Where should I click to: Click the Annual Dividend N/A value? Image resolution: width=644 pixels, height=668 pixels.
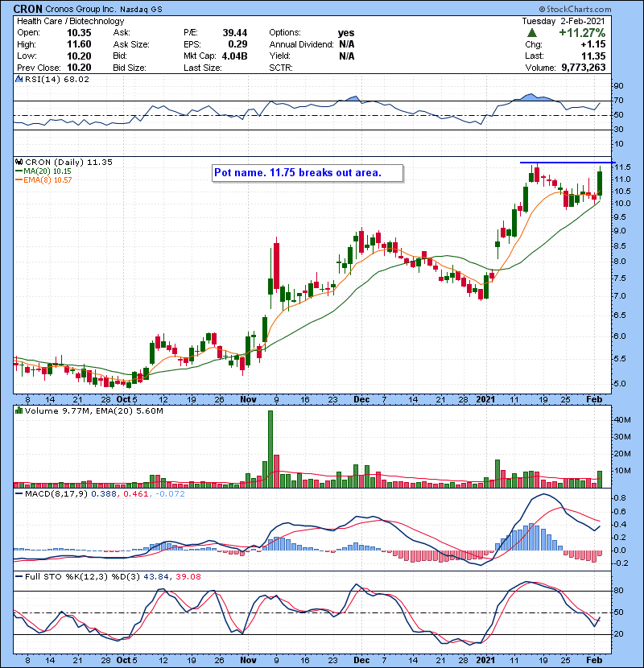pos(347,44)
